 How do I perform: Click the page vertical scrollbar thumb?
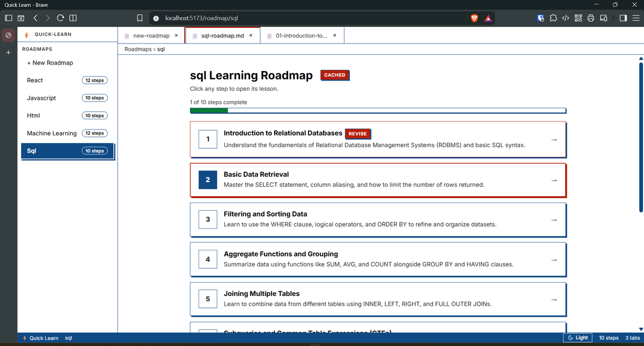coord(640,138)
